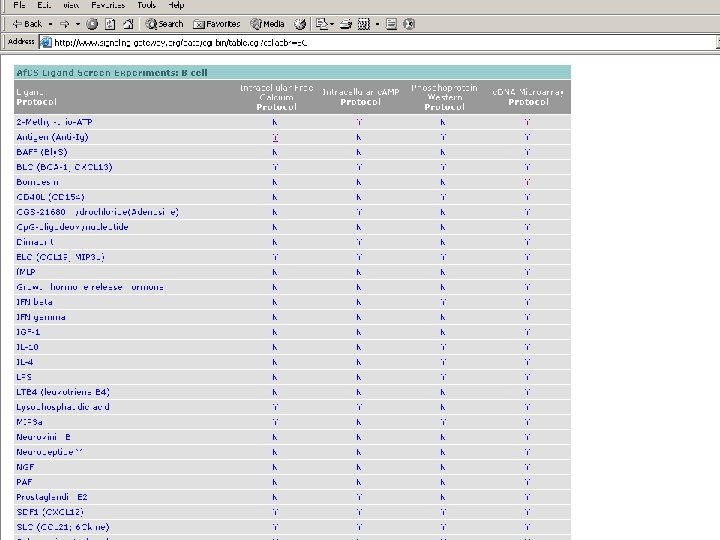Open the BAFF (BlyS) ligand link
This screenshot has width=720, height=540.
[42, 152]
